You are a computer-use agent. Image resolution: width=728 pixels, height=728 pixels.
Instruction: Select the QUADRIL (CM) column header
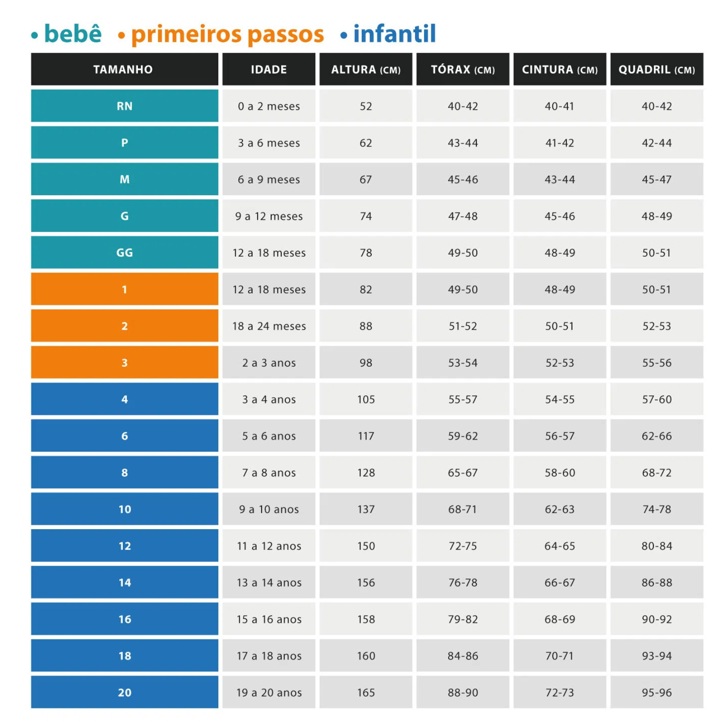656,69
